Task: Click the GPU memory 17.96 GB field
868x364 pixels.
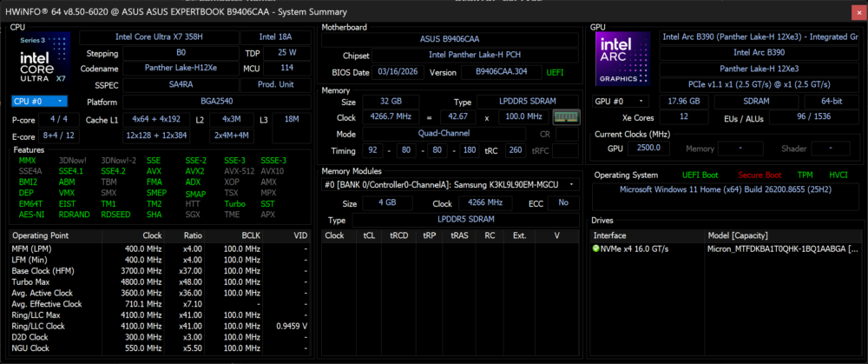Action: tap(685, 102)
